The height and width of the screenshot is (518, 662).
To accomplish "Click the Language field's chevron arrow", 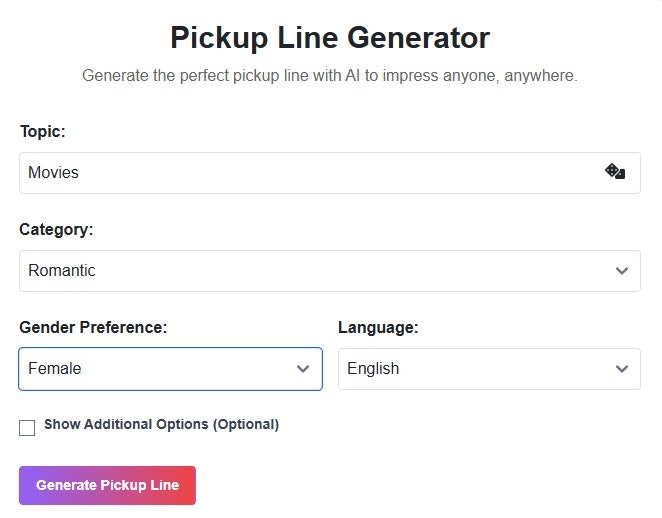I will point(621,368).
